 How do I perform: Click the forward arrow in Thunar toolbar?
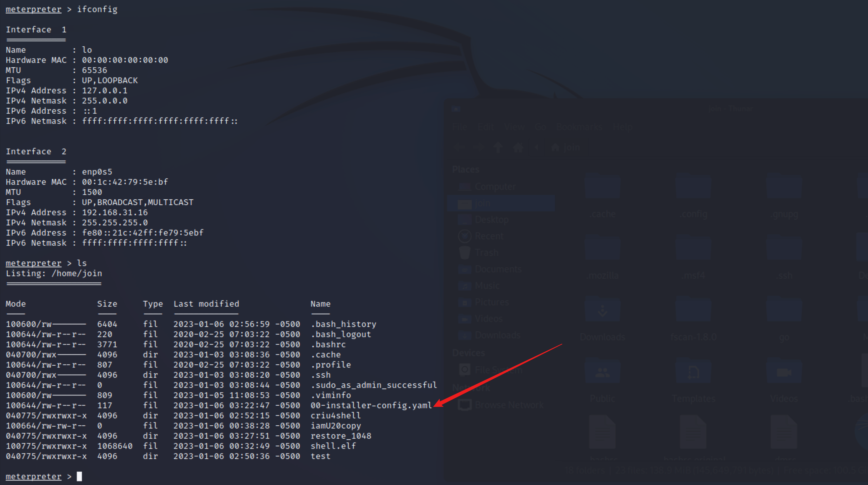click(478, 147)
